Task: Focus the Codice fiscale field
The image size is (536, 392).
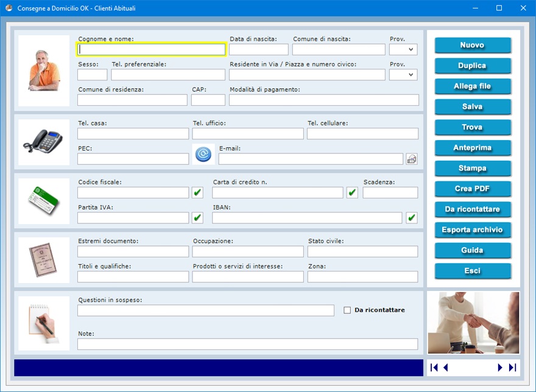Action: click(x=133, y=193)
